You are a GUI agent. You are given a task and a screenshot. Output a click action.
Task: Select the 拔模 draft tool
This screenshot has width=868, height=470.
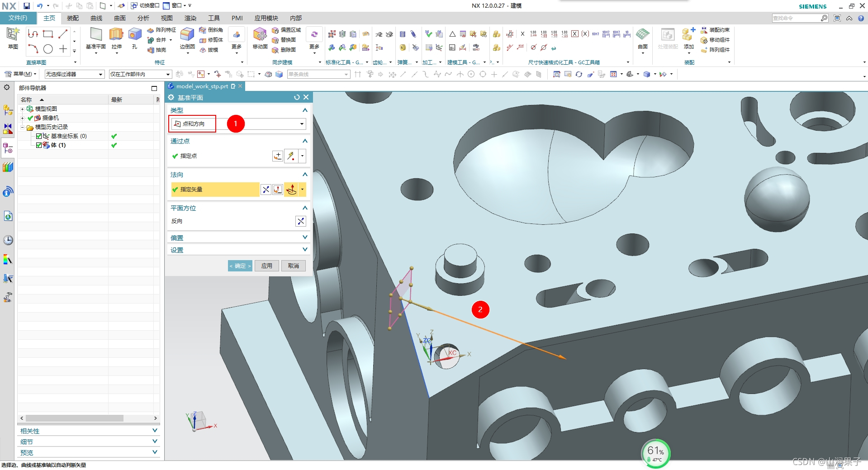tap(209, 50)
